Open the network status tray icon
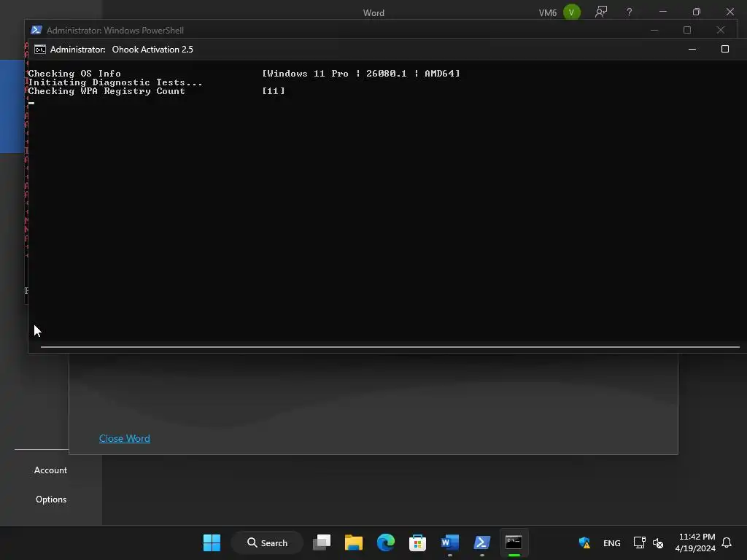Screen dimensions: 747x560 tap(639, 542)
